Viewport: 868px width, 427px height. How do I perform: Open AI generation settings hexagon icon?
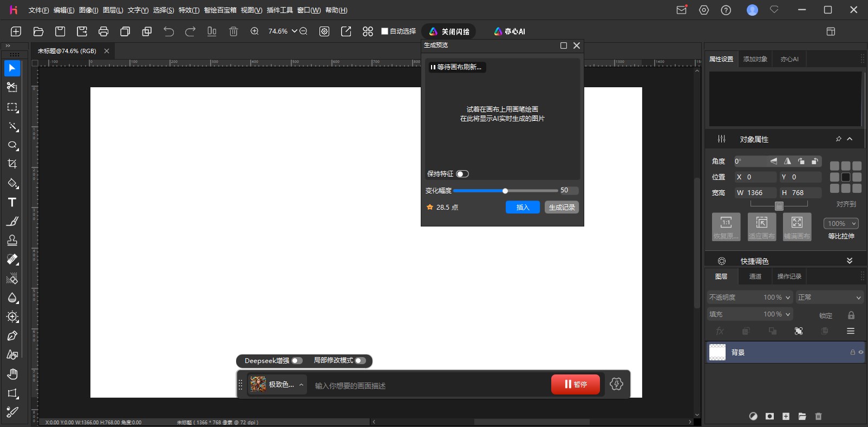pyautogui.click(x=616, y=384)
